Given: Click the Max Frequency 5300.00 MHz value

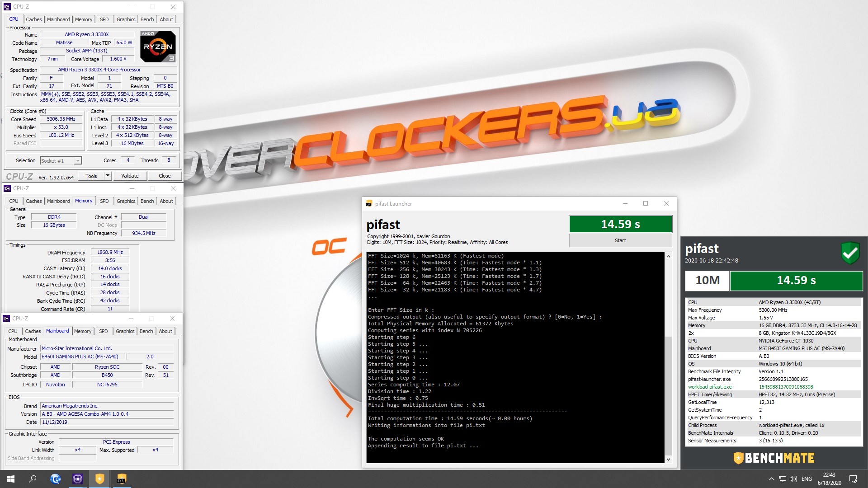Looking at the screenshot, I should tap(773, 310).
